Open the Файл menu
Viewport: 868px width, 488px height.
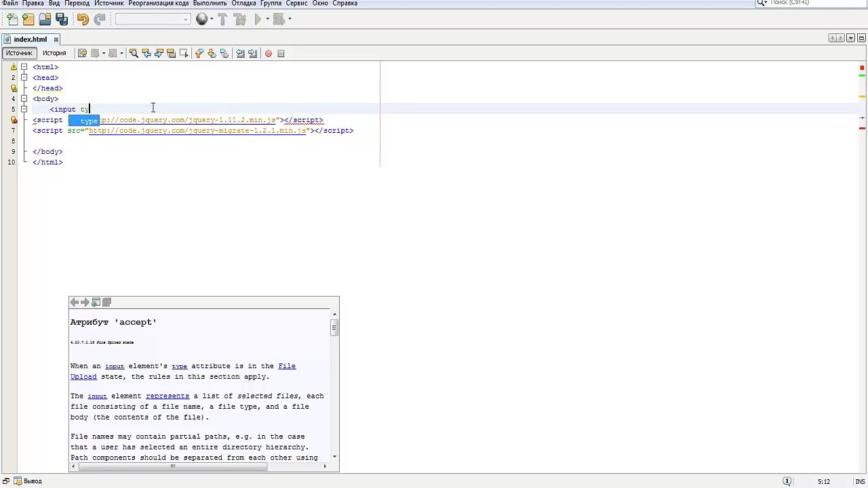click(x=9, y=3)
